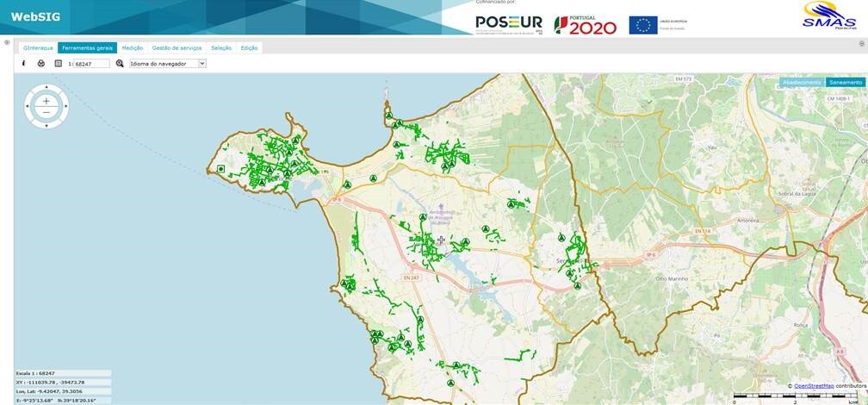Click the map scale input field
Image resolution: width=868 pixels, height=405 pixels.
pyautogui.click(x=90, y=64)
